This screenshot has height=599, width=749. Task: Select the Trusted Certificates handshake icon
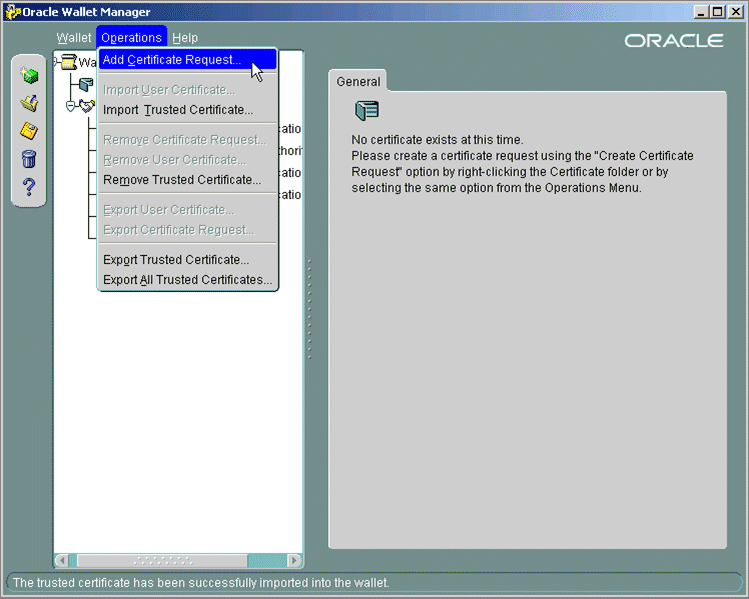[x=87, y=106]
